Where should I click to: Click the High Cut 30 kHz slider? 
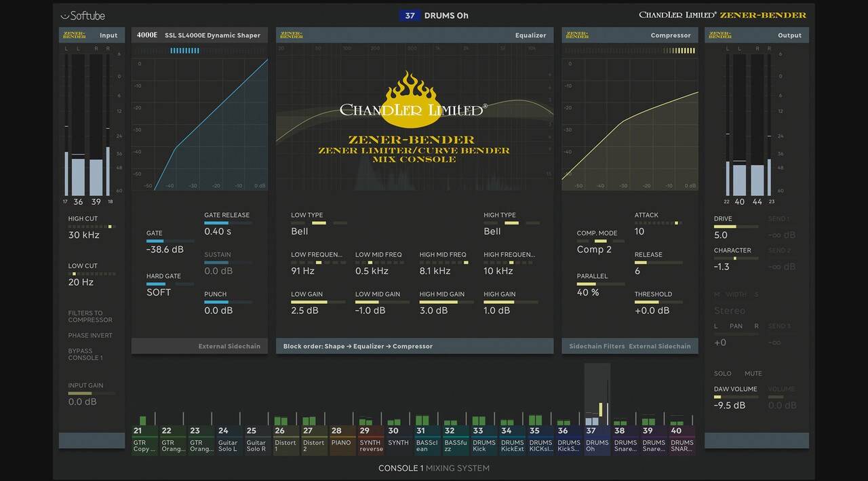point(92,227)
